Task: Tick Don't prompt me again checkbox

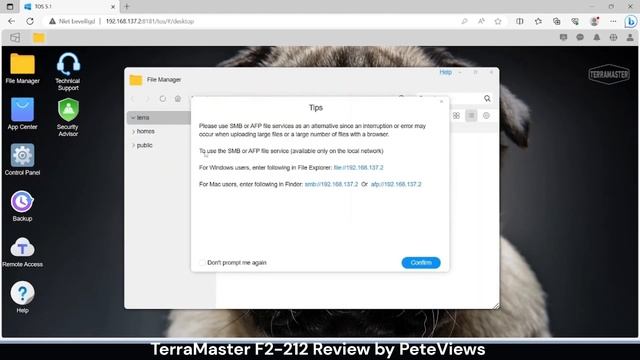Action: click(202, 262)
